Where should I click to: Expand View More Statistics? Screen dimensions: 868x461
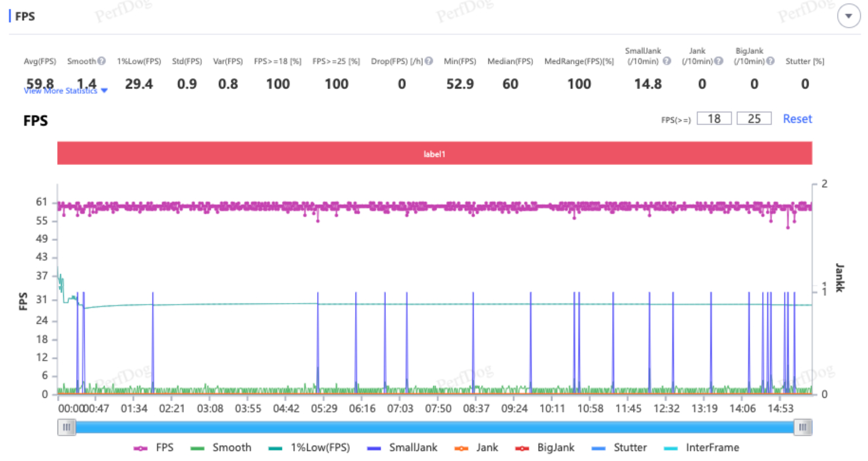pyautogui.click(x=66, y=91)
